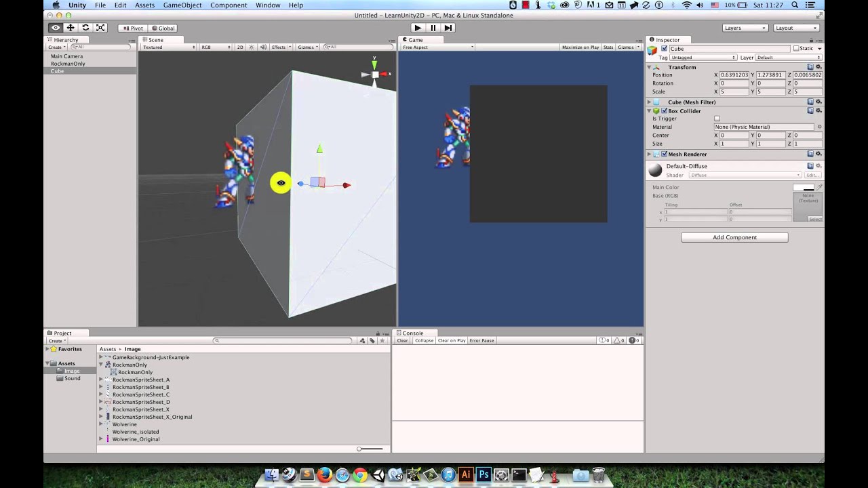Click the Main Color swatch
The image size is (868, 488).
click(804, 187)
